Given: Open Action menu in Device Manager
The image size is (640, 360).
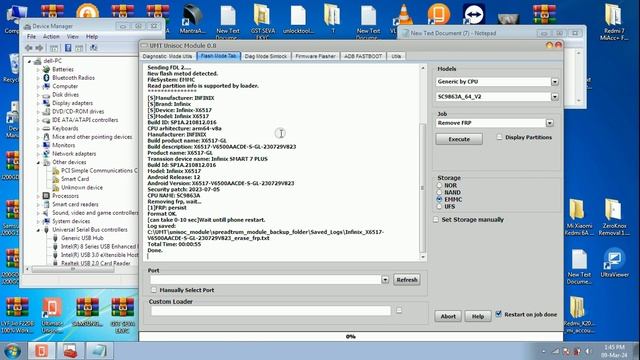Looking at the screenshot, I should (51, 36).
